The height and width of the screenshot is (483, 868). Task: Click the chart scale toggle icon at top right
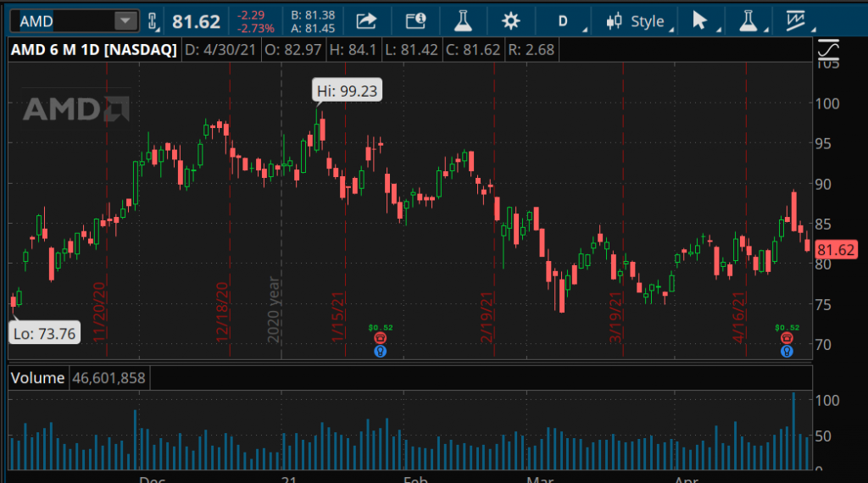[828, 50]
